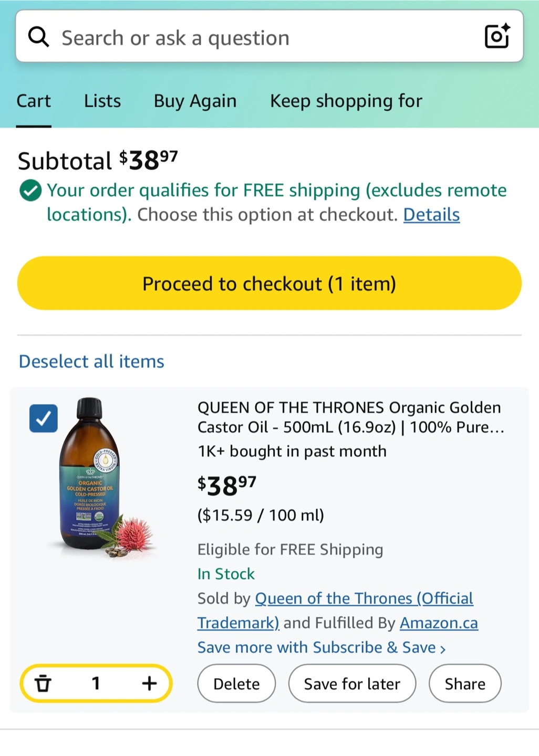The width and height of the screenshot is (539, 756).
Task: Tap the search magnifier icon
Action: coord(38,37)
